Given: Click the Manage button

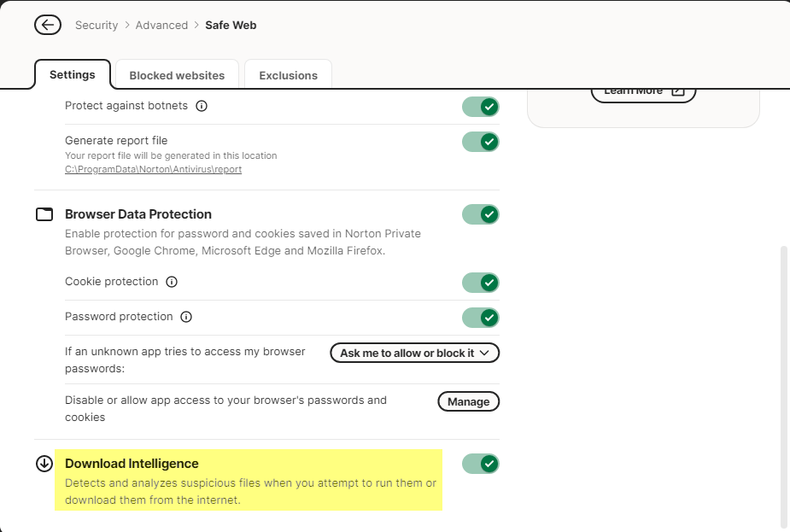Looking at the screenshot, I should point(468,401).
